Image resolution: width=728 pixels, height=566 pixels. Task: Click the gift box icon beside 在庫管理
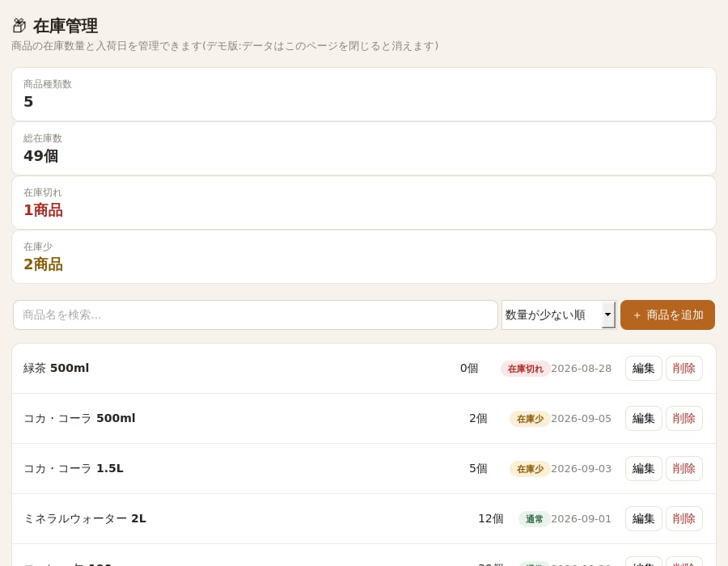[x=19, y=26]
